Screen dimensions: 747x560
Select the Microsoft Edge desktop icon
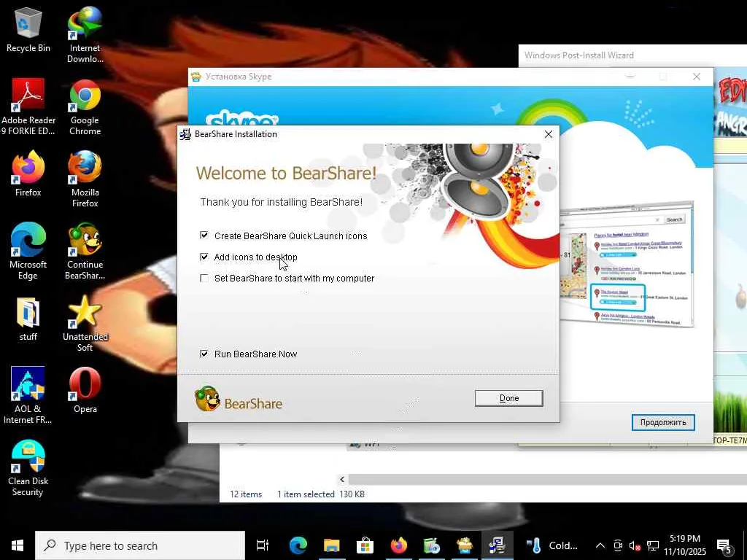(28, 251)
